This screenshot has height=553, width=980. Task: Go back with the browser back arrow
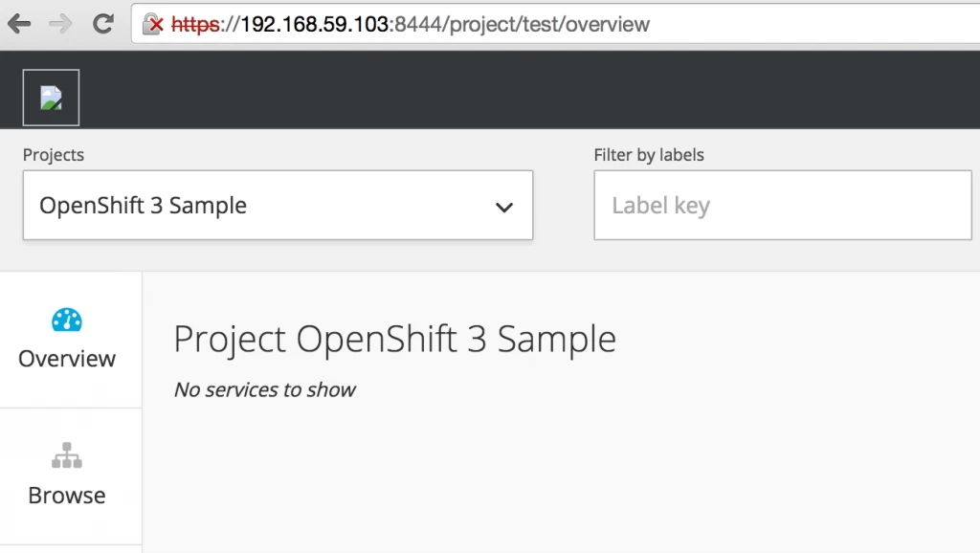pyautogui.click(x=19, y=24)
